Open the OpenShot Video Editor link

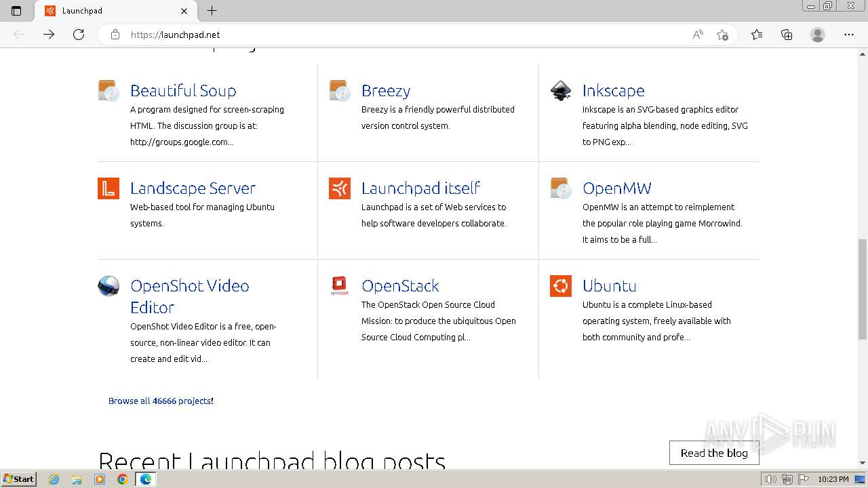[x=190, y=296]
